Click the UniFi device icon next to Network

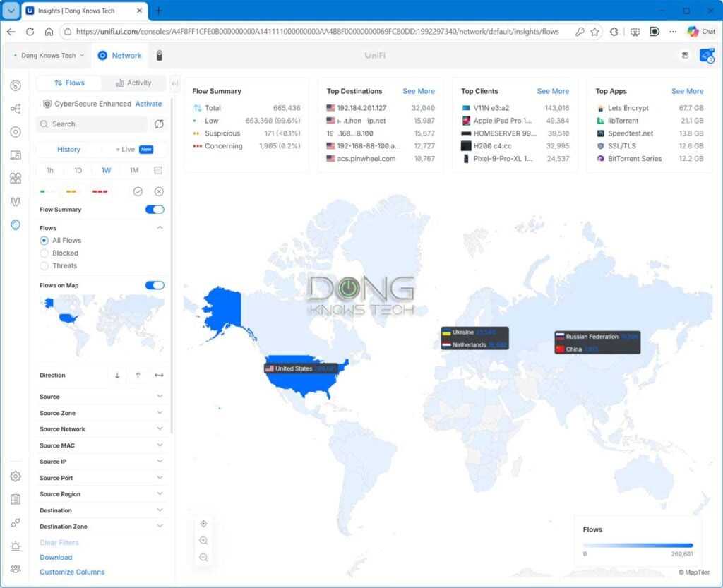[x=159, y=55]
